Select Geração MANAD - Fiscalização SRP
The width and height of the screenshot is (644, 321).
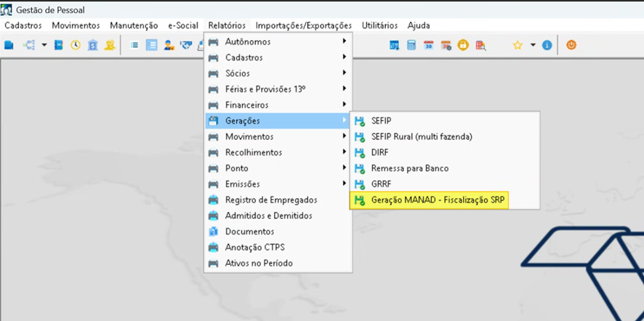coord(429,200)
